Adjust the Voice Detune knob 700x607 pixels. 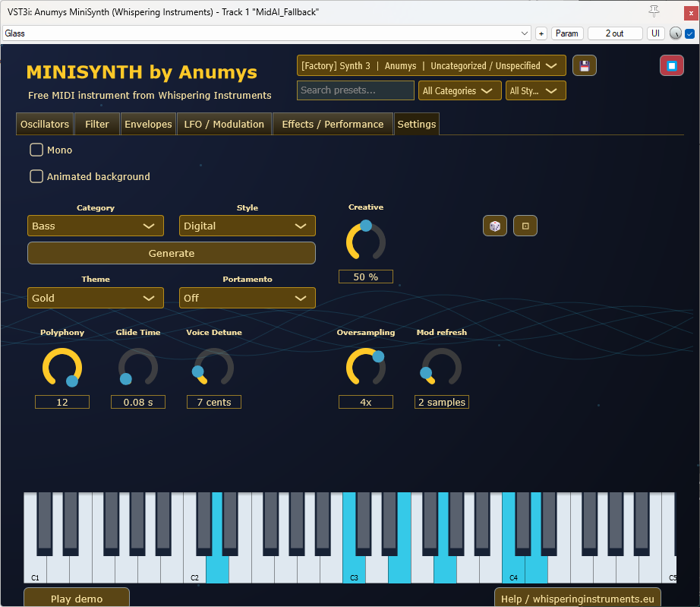tap(214, 368)
